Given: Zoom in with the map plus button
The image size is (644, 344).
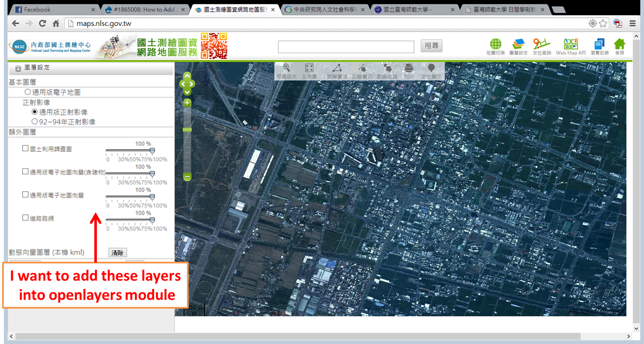Looking at the screenshot, I should click(x=187, y=103).
